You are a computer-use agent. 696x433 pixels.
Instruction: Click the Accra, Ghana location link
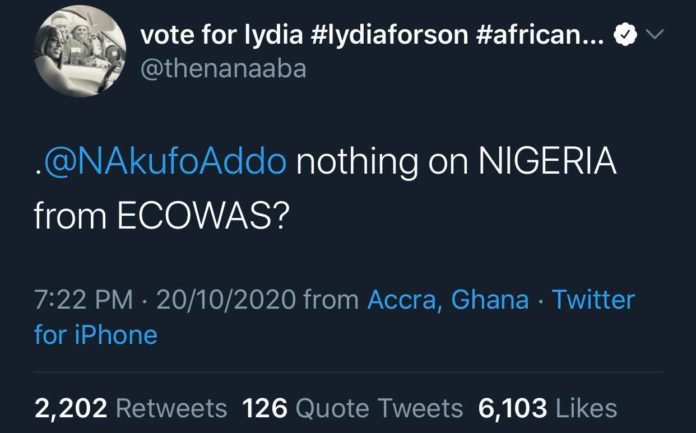click(x=448, y=300)
